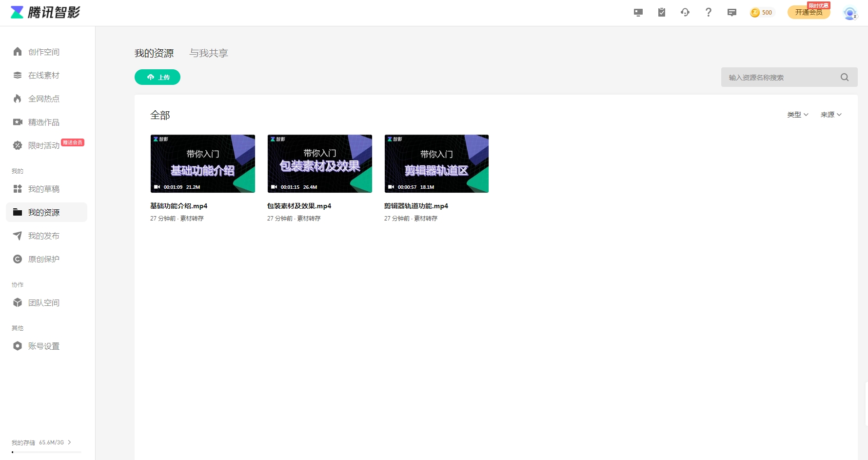Open 限时活动 in sidebar
The image size is (868, 460).
44,145
